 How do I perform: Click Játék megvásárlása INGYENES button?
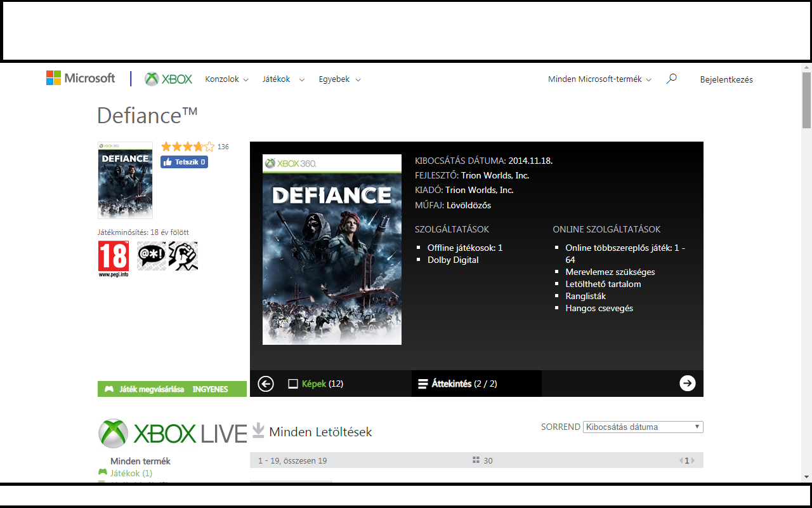[x=172, y=389]
